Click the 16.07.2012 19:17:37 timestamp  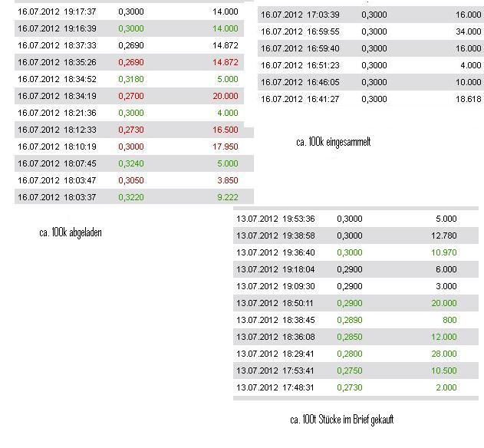click(x=57, y=12)
